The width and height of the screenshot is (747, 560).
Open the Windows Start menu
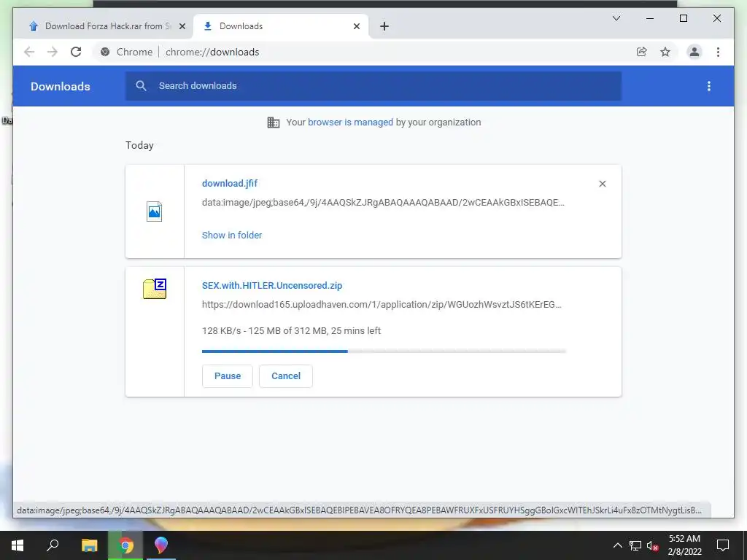[18, 545]
